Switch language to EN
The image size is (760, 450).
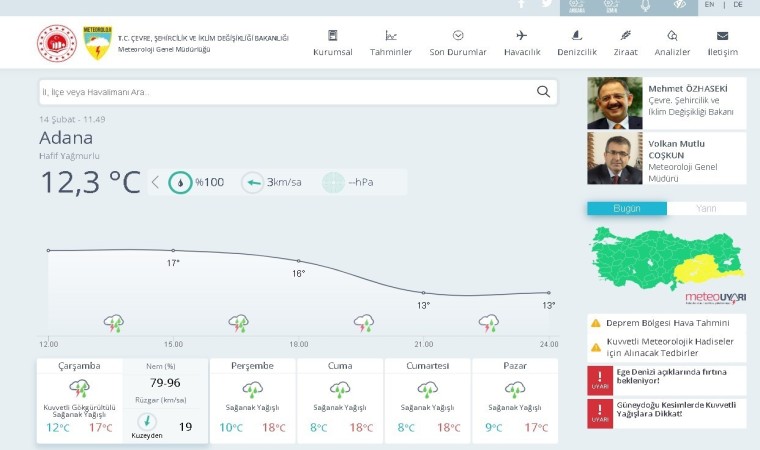point(709,5)
